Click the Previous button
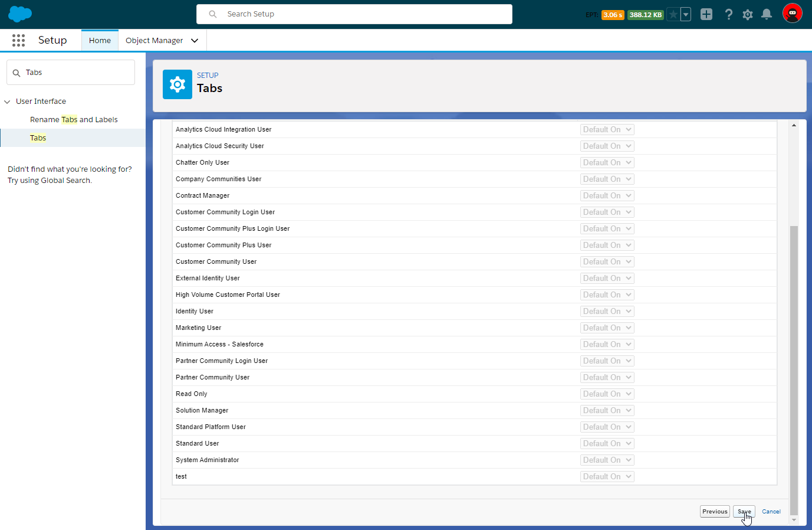 tap(715, 512)
